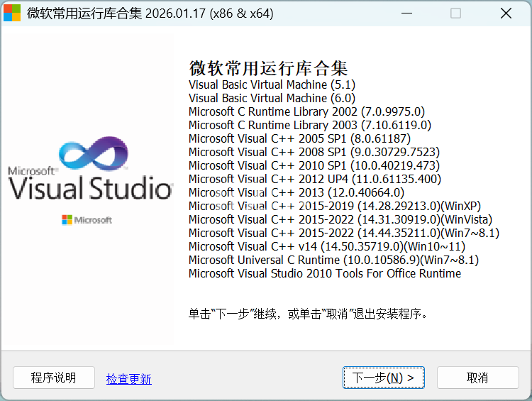
Task: Click the small Microsoft logo below Visual Studio
Action: click(87, 220)
